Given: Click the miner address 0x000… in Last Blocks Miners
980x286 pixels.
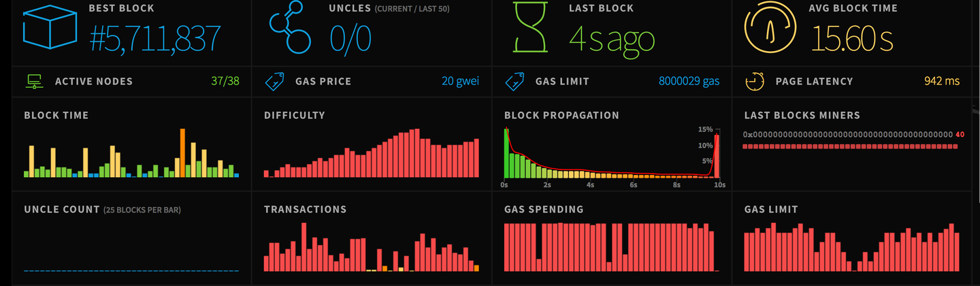Looking at the screenshot, I should 847,135.
